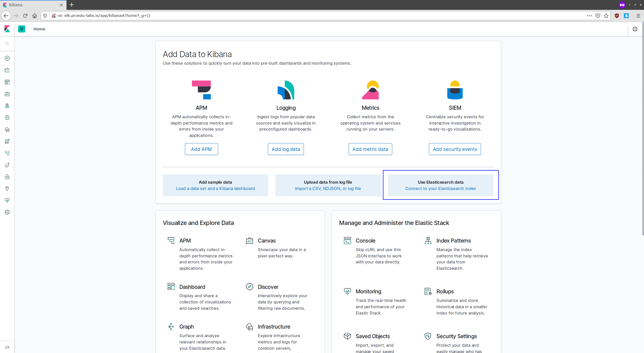Open the default space selector D
Image resolution: width=644 pixels, height=353 pixels.
[x=22, y=29]
